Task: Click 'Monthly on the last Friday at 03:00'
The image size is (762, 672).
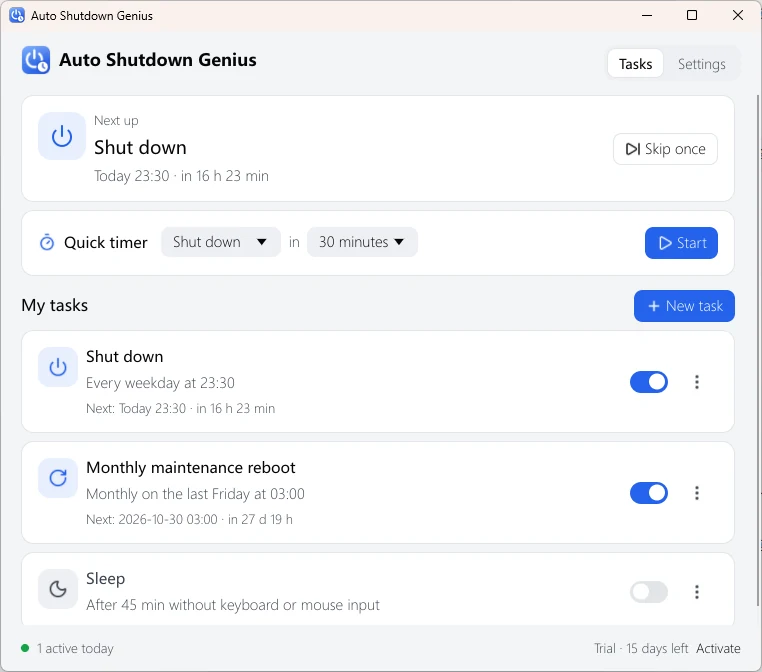Action: pyautogui.click(x=195, y=494)
